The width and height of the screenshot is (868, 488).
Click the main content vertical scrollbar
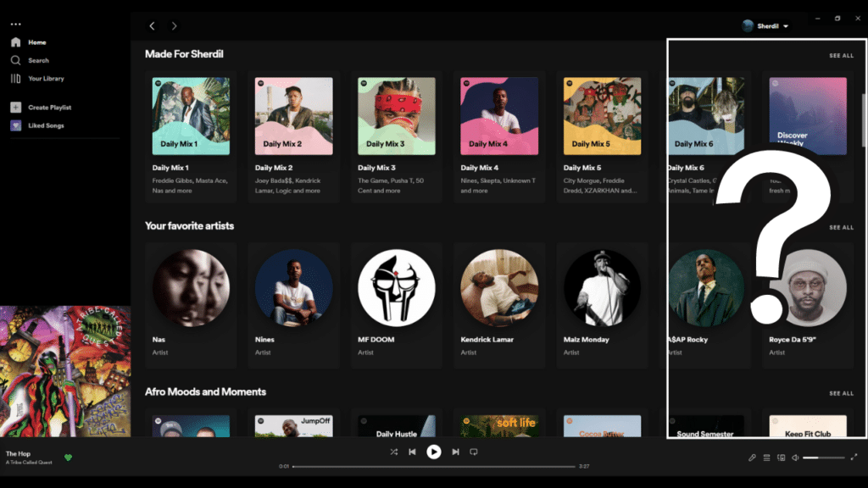tap(863, 120)
